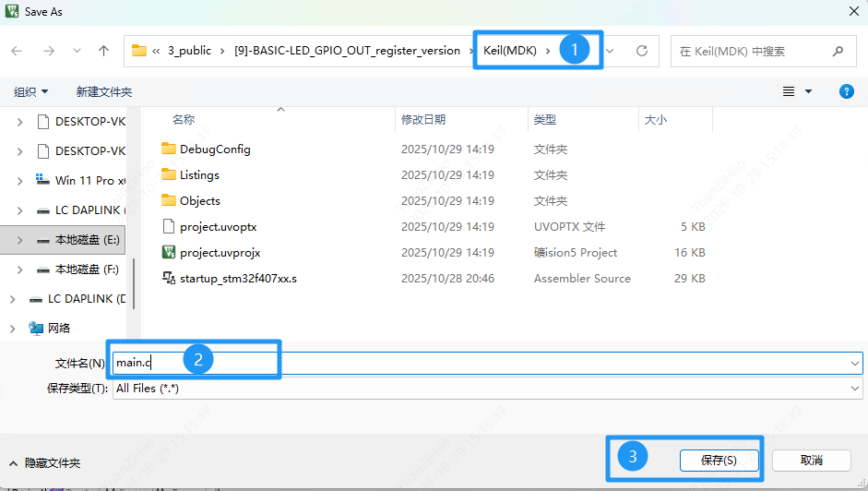
Task: Open the filename history dropdown arrow
Action: 855,364
